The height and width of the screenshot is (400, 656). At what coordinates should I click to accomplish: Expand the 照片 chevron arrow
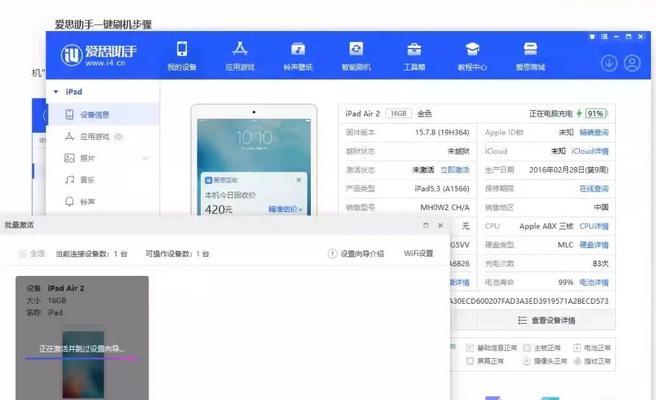coord(145,158)
